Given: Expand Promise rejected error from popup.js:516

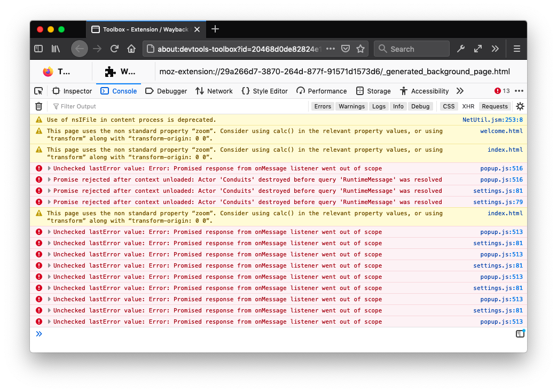Looking at the screenshot, I should [x=49, y=179].
